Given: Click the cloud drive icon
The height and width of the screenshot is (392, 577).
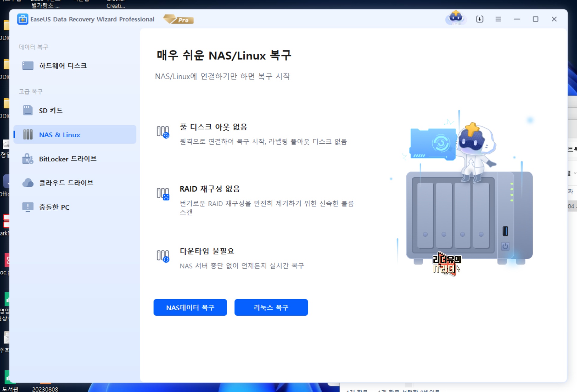Looking at the screenshot, I should coord(28,183).
